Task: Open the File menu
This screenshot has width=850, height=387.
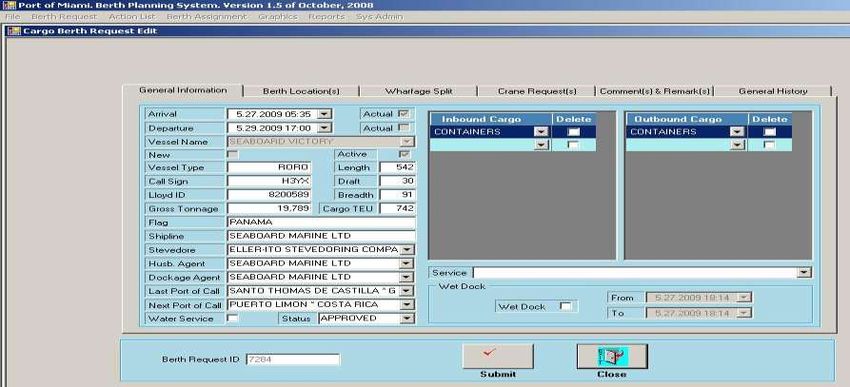Action: pos(12,17)
